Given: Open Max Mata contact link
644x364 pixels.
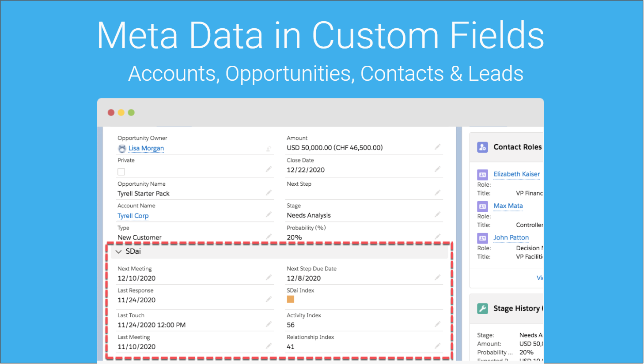Looking at the screenshot, I should click(508, 206).
